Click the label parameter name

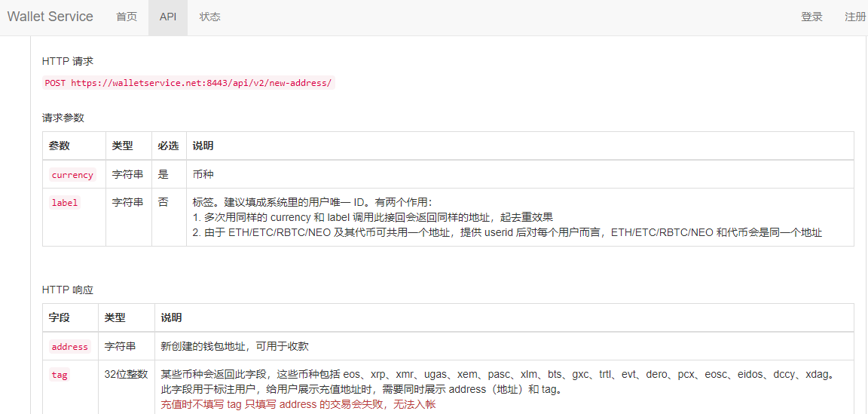(65, 203)
